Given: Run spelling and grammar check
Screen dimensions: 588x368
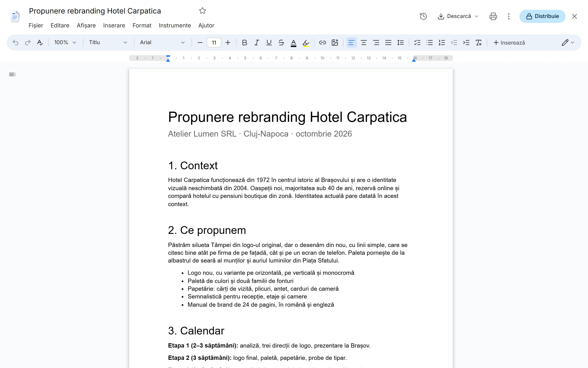Looking at the screenshot, I should 40,43.
